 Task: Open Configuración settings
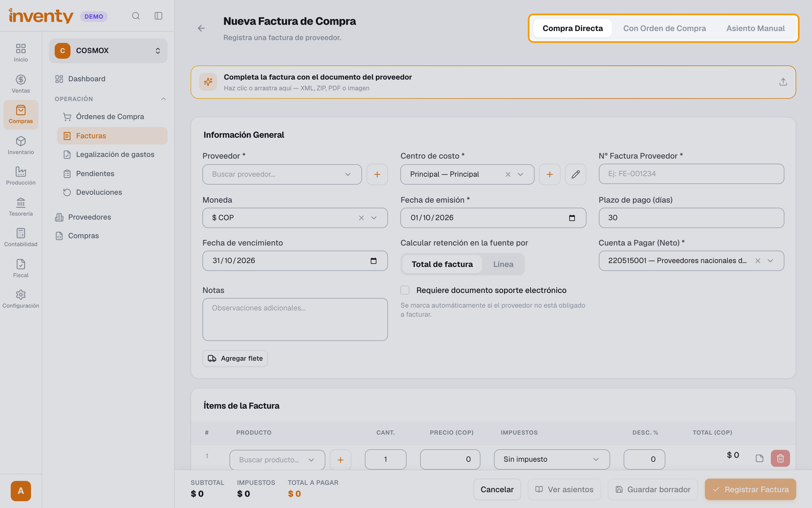pos(21,299)
